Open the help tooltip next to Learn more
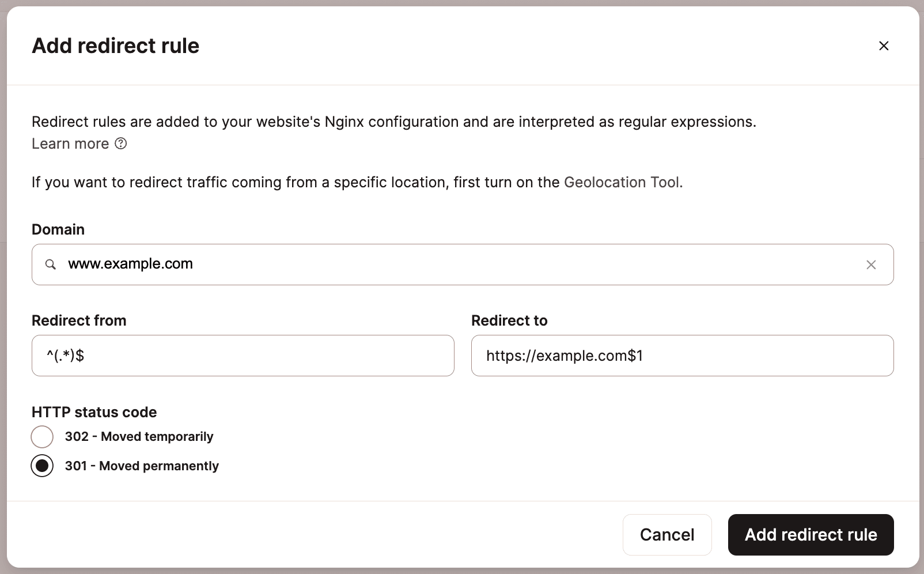This screenshot has width=924, height=574. click(x=121, y=144)
